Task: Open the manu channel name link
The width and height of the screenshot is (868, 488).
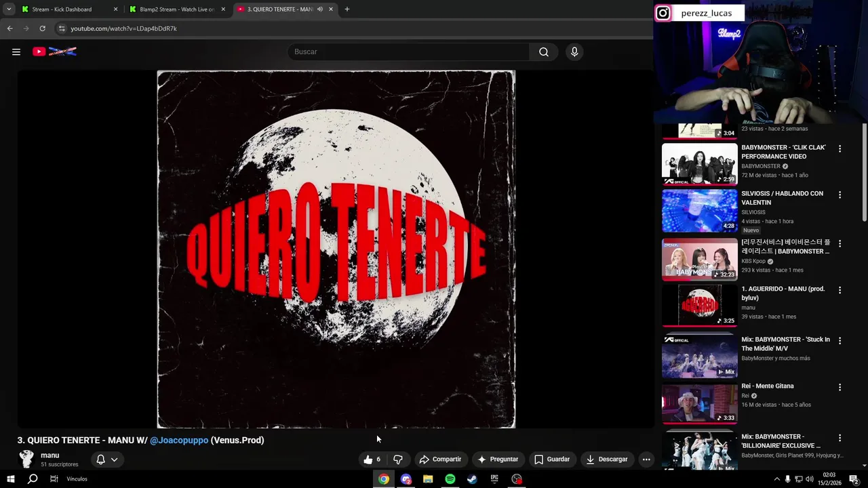Action: [50, 455]
